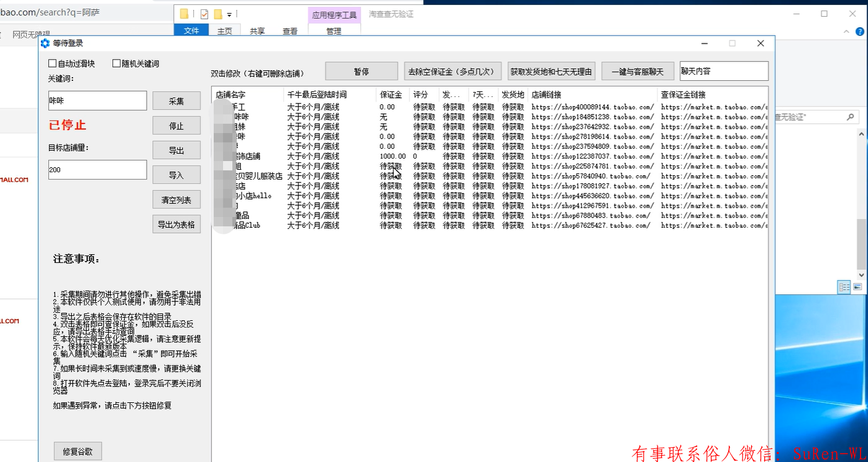Open the 文件 tab in Explorer
Viewport: 868px width, 462px height.
click(191, 31)
